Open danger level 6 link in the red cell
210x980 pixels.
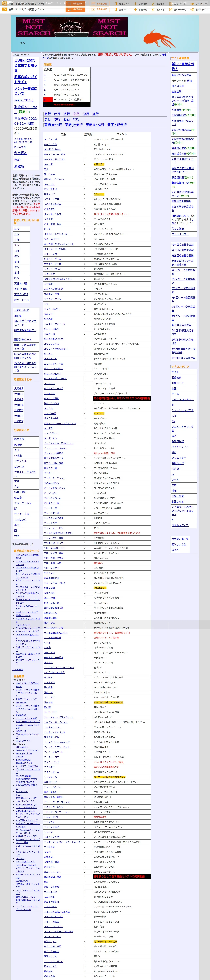tap(45, 100)
